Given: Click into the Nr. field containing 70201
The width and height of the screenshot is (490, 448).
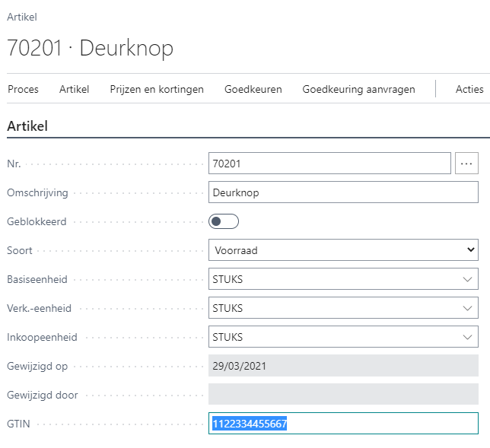Looking at the screenshot, I should pos(329,164).
